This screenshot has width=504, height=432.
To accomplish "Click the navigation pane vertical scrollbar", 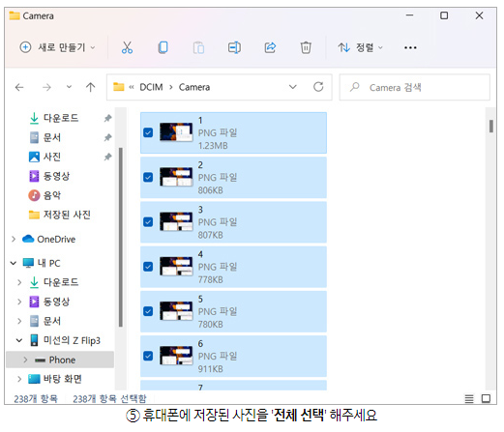I will 121,237.
